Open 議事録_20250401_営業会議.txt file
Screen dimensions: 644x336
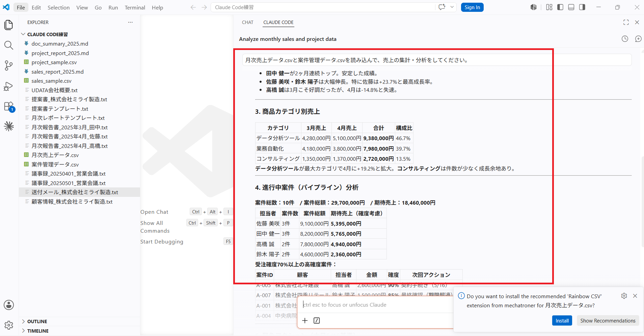pos(69,174)
